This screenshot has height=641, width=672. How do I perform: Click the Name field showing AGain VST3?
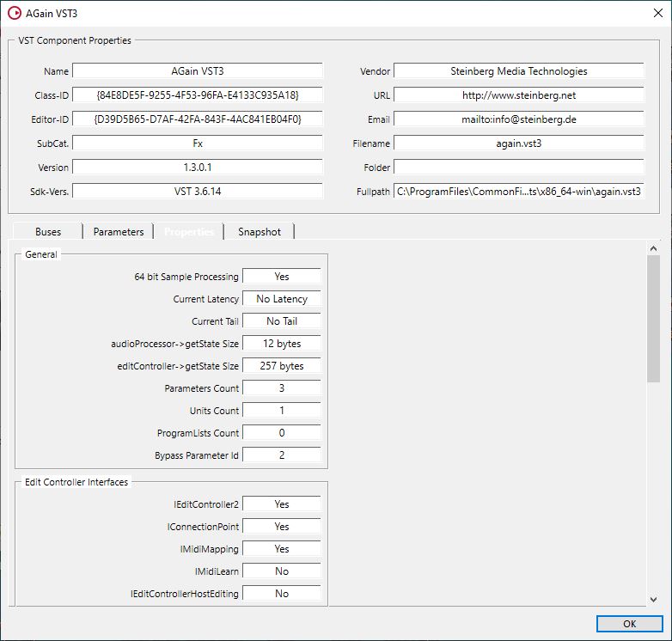pyautogui.click(x=198, y=71)
